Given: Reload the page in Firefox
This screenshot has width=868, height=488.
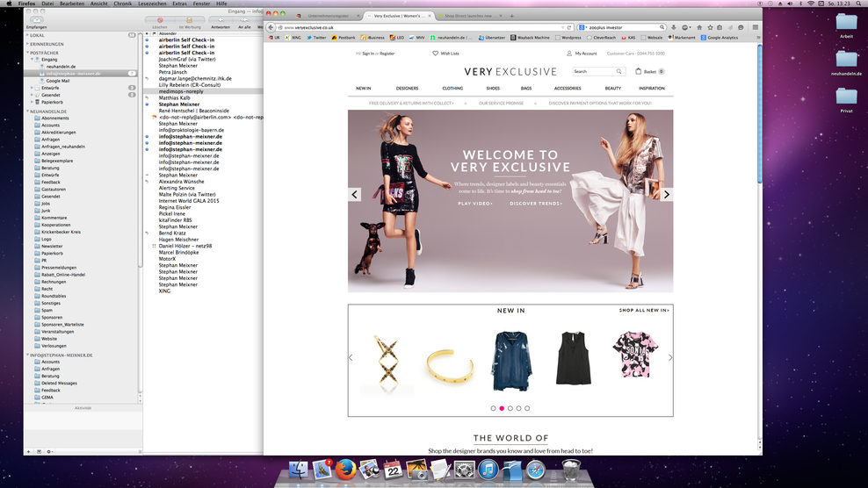Looking at the screenshot, I should 568,27.
